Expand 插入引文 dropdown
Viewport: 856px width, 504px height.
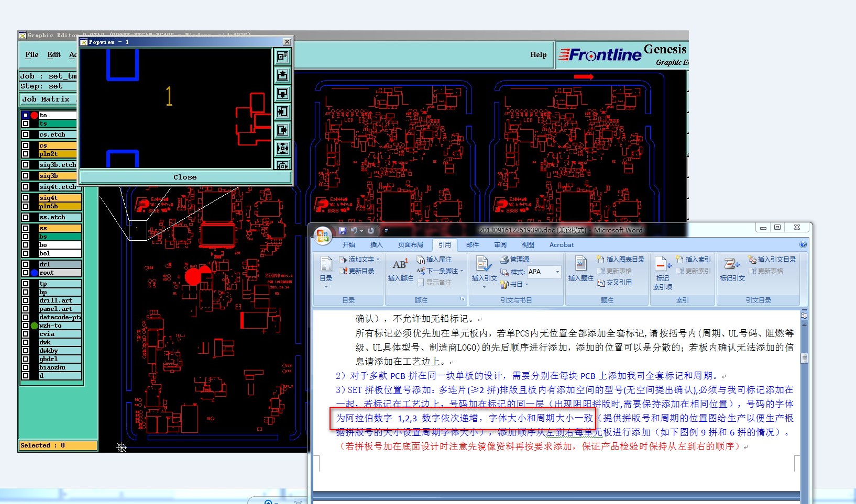coord(485,287)
